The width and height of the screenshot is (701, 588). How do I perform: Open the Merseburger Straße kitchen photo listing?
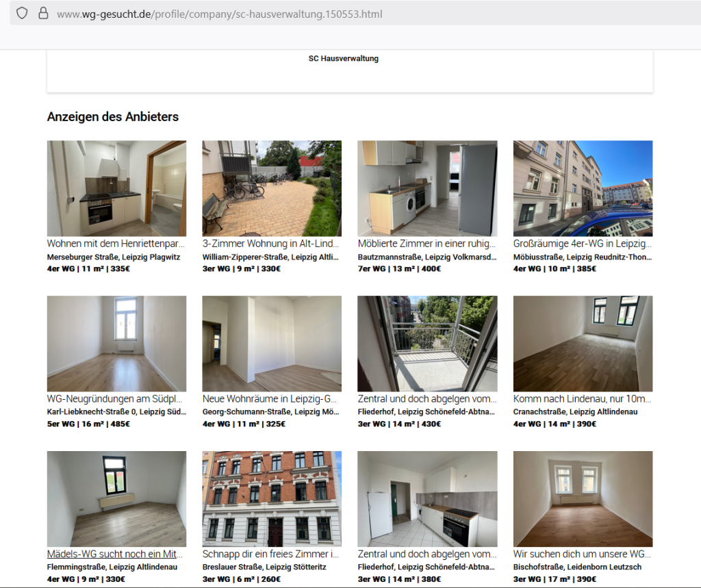(x=116, y=188)
